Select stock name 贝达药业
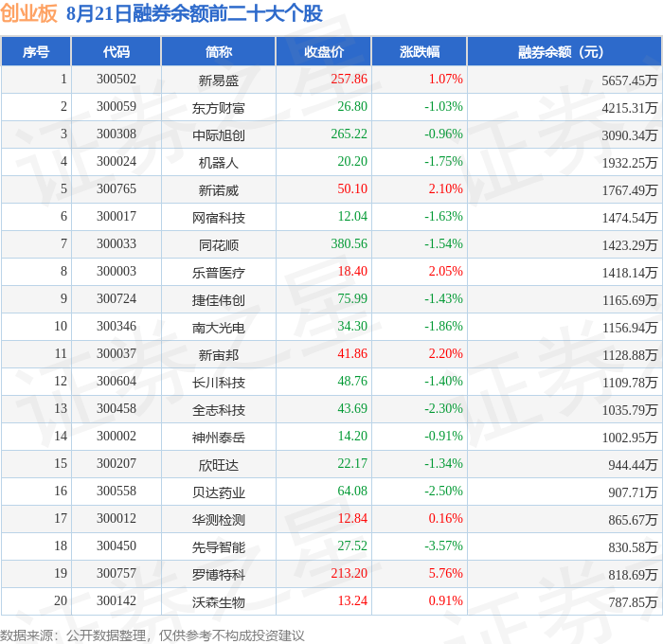This screenshot has width=663, height=644. [x=219, y=492]
